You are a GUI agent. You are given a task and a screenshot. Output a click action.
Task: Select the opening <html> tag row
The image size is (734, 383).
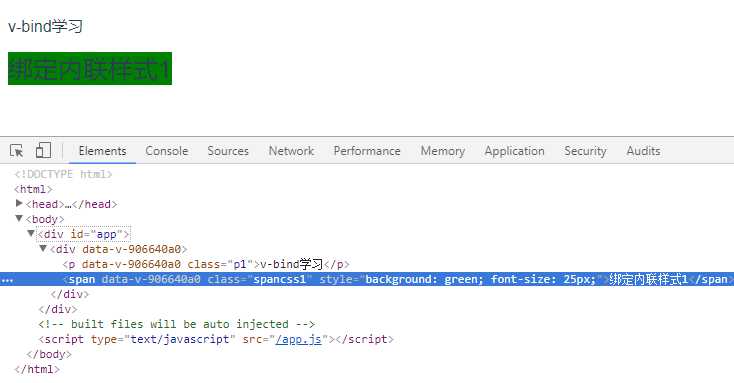[x=33, y=189]
